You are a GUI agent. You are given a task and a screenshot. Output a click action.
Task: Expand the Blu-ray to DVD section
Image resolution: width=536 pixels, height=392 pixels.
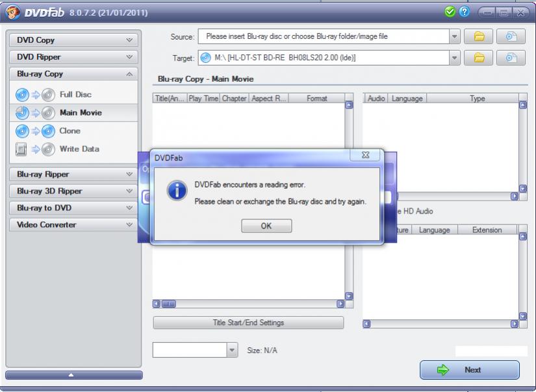[x=74, y=208]
